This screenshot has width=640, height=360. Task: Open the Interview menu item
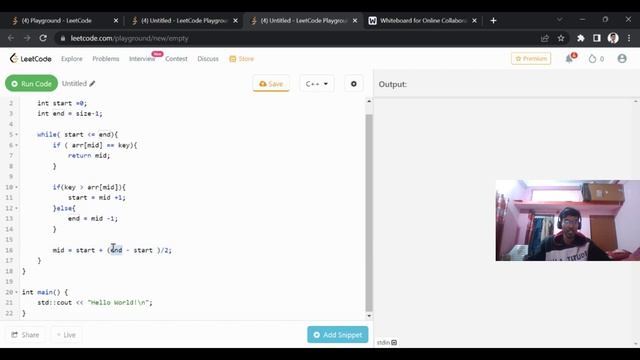click(x=142, y=59)
